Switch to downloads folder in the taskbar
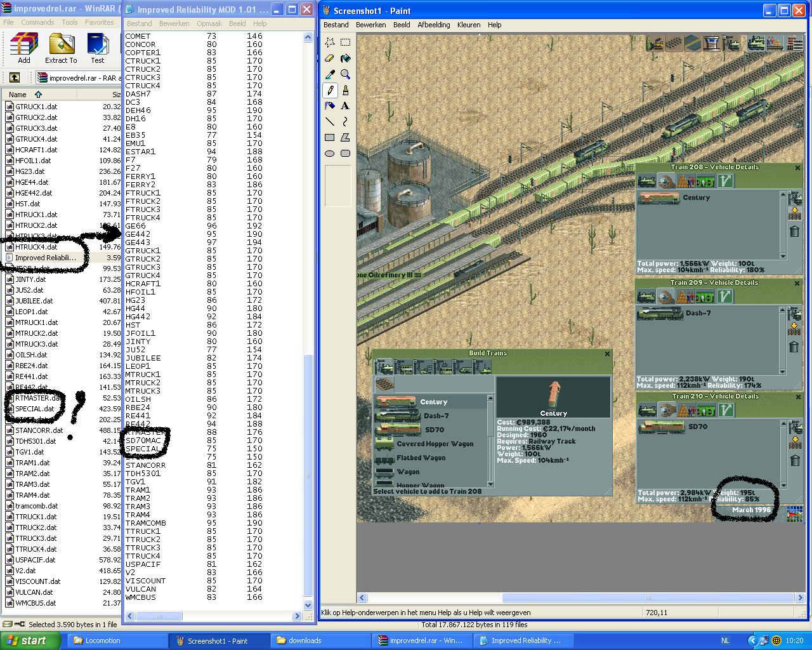 click(322, 640)
